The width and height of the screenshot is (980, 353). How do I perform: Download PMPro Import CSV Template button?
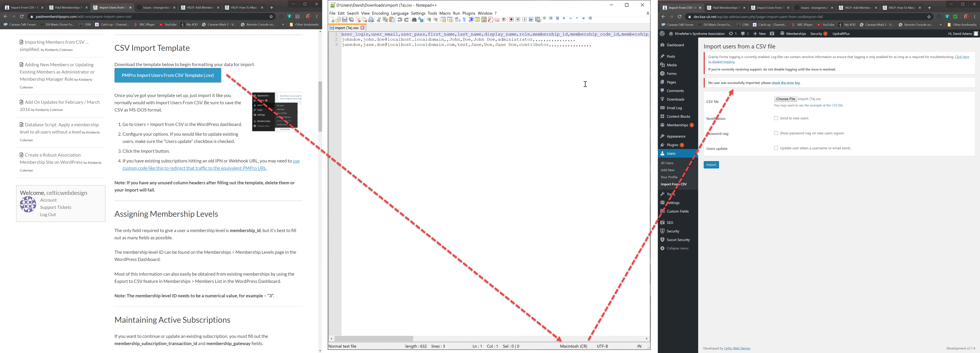click(x=167, y=75)
